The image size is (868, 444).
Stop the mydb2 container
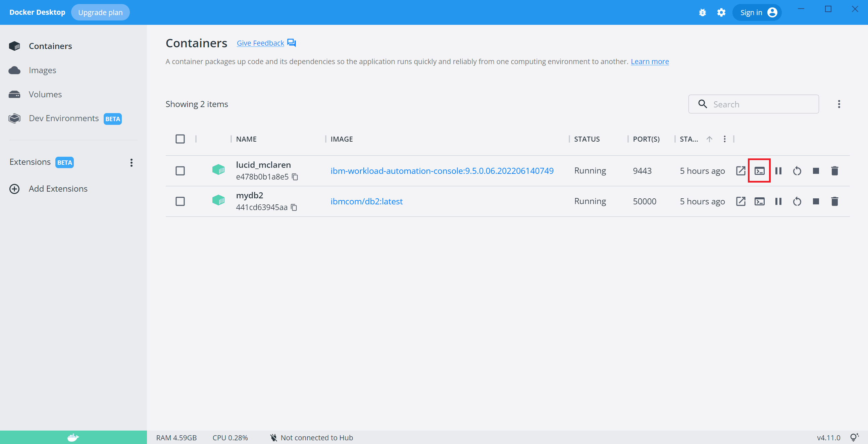[x=816, y=201]
